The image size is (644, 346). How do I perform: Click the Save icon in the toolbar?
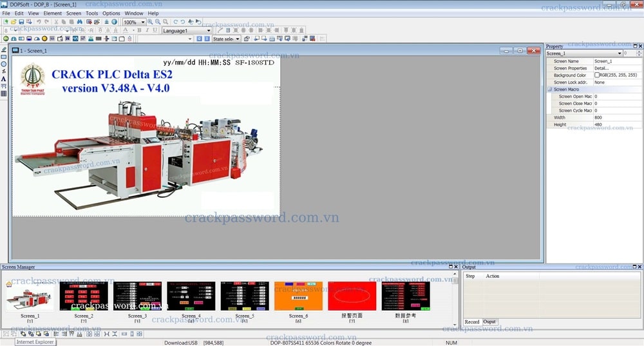pos(21,22)
